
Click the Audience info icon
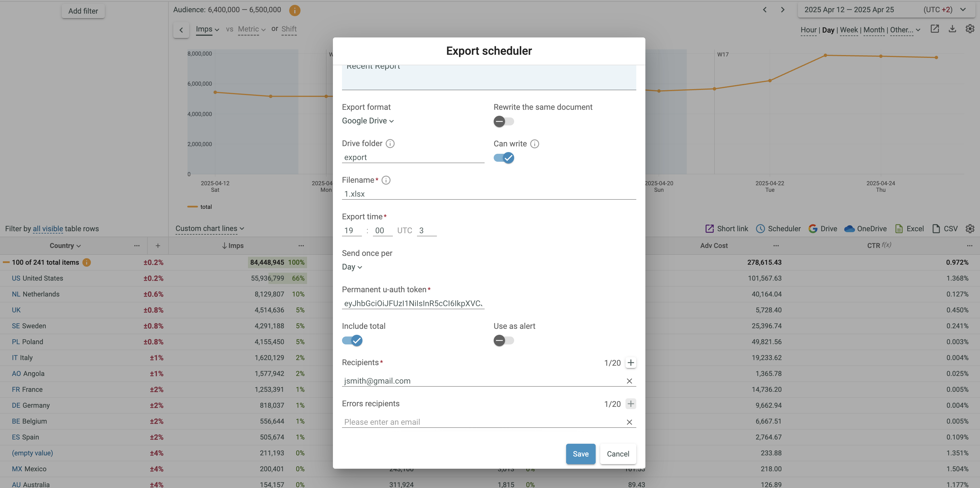[x=295, y=10]
